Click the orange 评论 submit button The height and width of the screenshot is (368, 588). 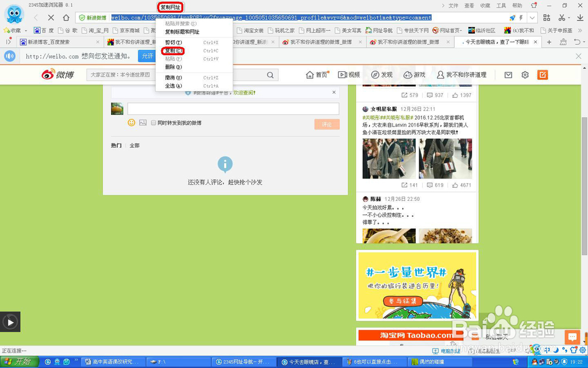327,124
